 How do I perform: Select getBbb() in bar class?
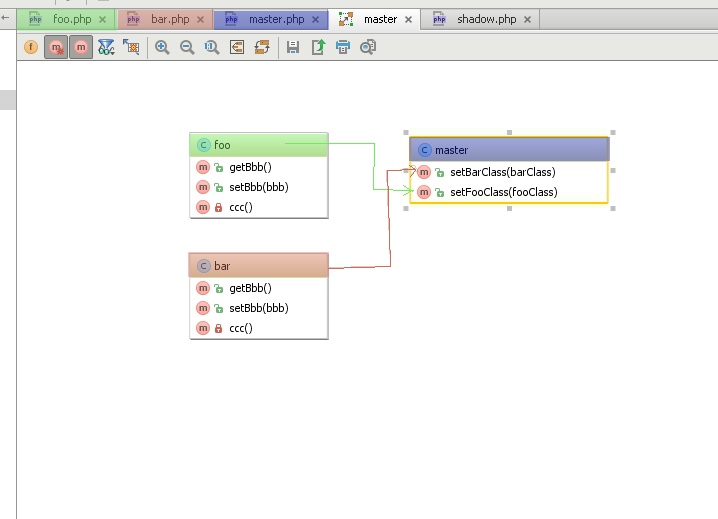[x=259, y=288]
